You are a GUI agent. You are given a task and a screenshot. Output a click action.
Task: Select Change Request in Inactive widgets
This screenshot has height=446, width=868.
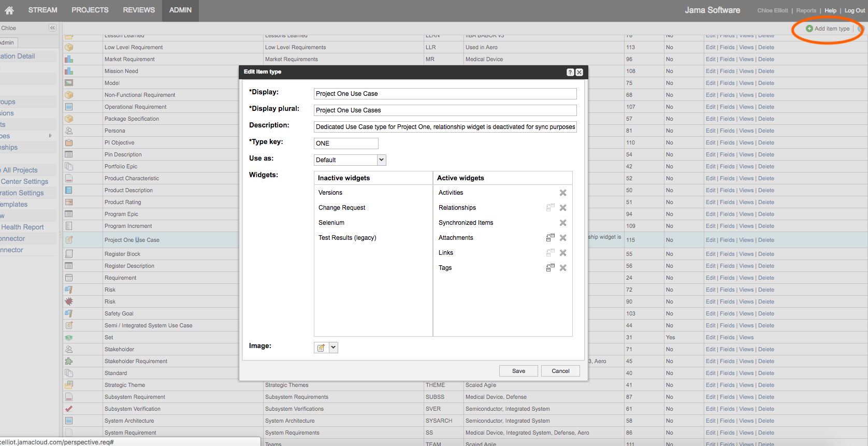coord(342,208)
